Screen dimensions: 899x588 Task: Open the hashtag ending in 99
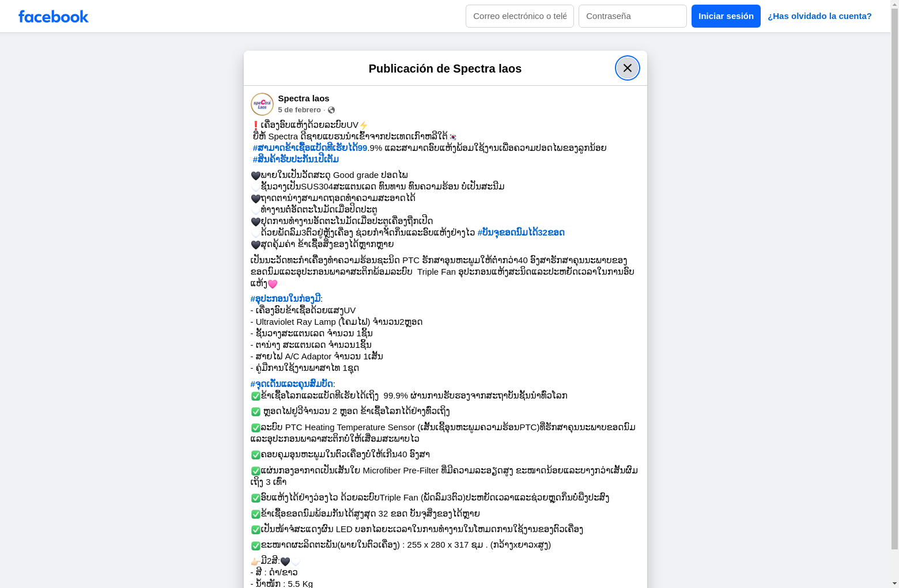coord(310,148)
